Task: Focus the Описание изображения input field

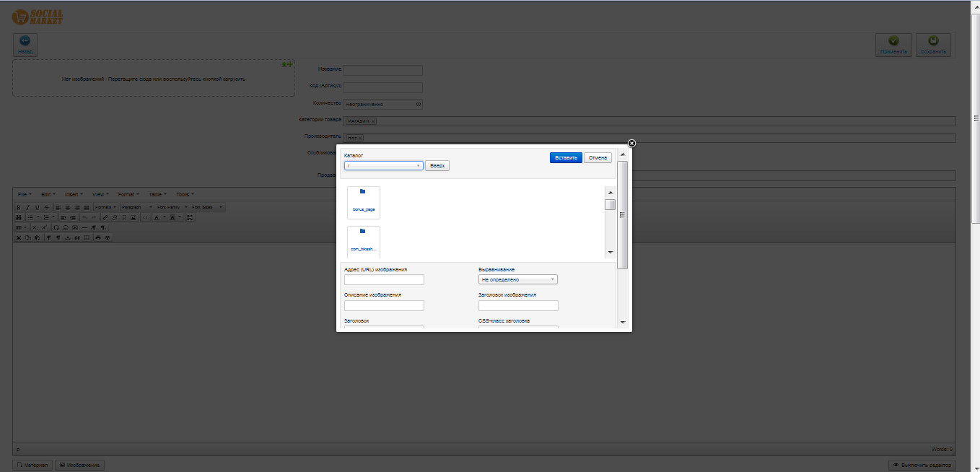Action: coord(384,305)
